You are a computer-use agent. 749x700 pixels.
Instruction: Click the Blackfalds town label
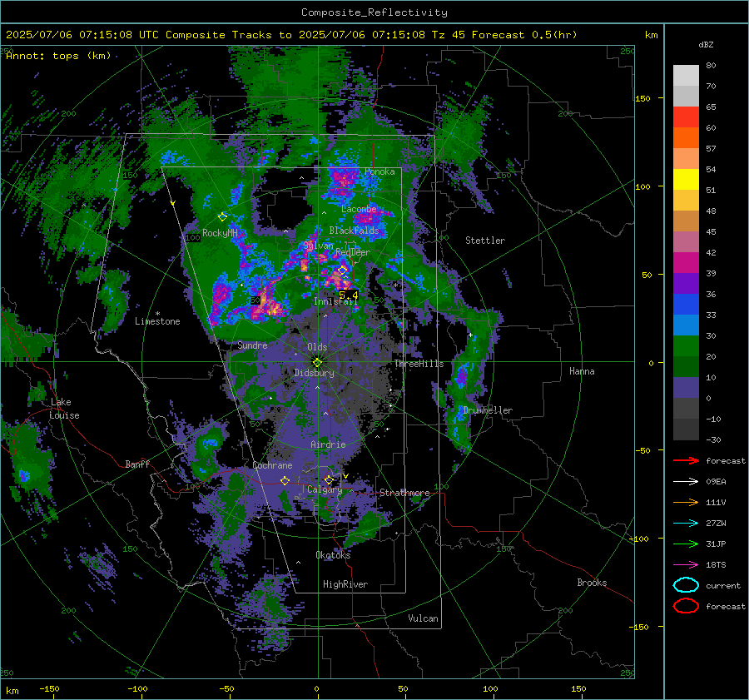pyautogui.click(x=354, y=231)
